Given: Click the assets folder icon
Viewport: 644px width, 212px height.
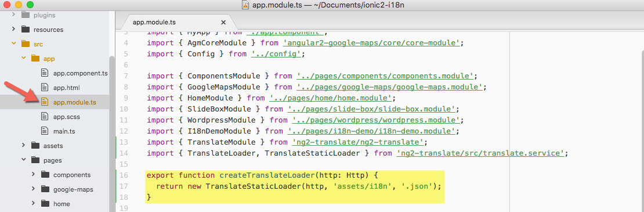Looking at the screenshot, I should point(35,145).
